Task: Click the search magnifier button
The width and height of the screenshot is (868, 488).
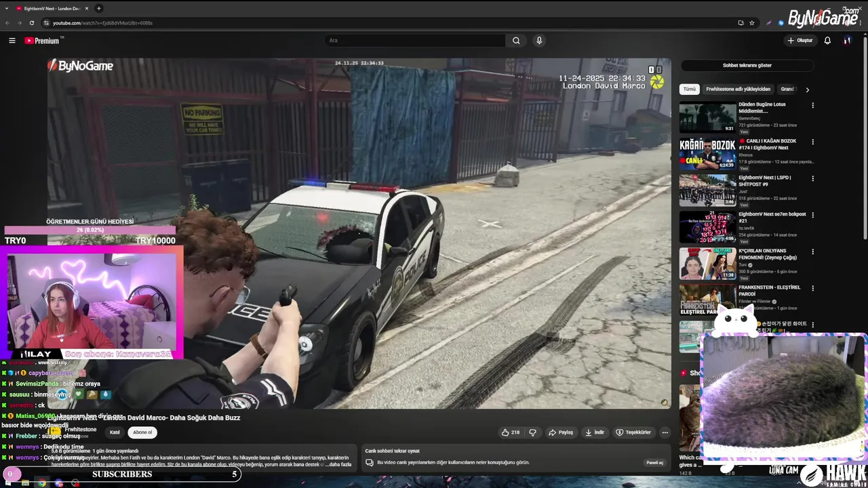Action: pyautogui.click(x=516, y=41)
